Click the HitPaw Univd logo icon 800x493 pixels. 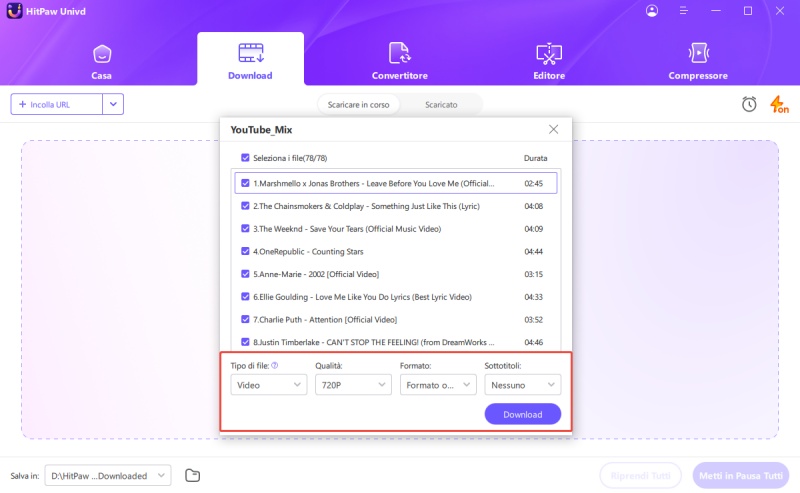click(x=14, y=11)
